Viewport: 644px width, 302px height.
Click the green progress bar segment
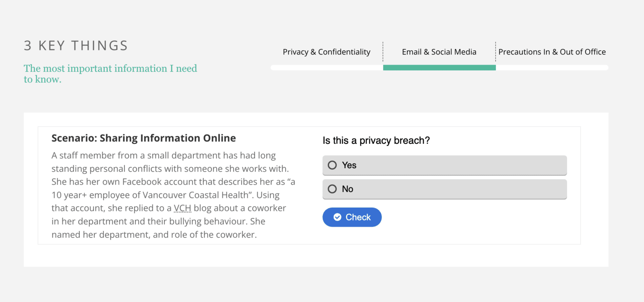[439, 67]
